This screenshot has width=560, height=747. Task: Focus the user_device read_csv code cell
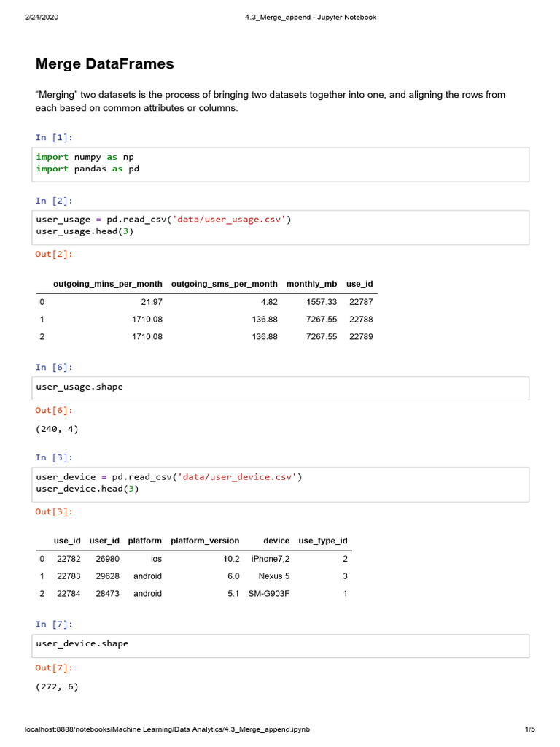[x=282, y=483]
